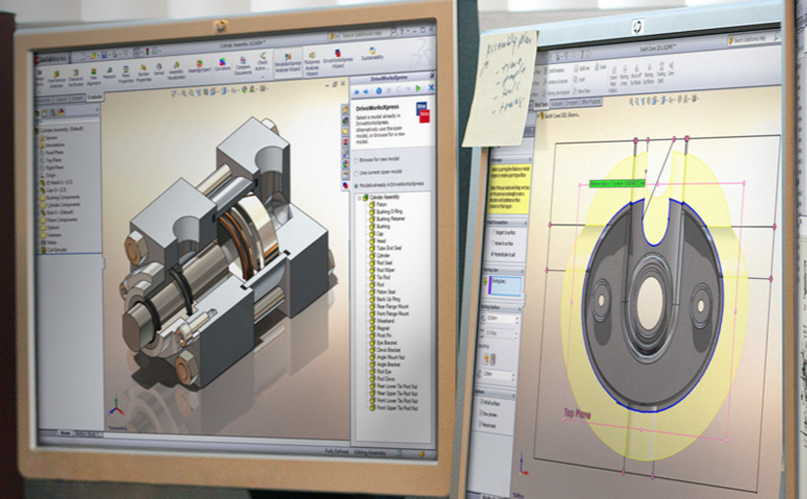Select the Measure tool

pyautogui.click(x=109, y=71)
